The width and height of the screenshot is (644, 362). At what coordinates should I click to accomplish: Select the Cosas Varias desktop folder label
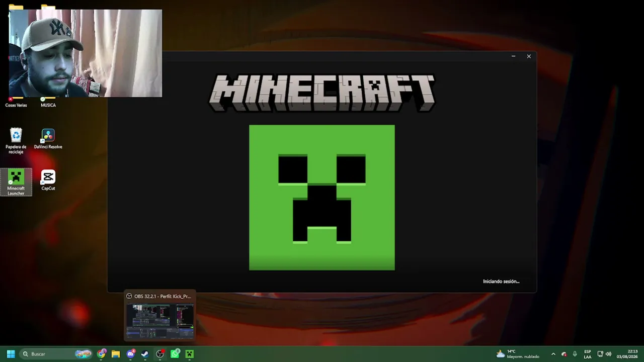[x=16, y=105]
